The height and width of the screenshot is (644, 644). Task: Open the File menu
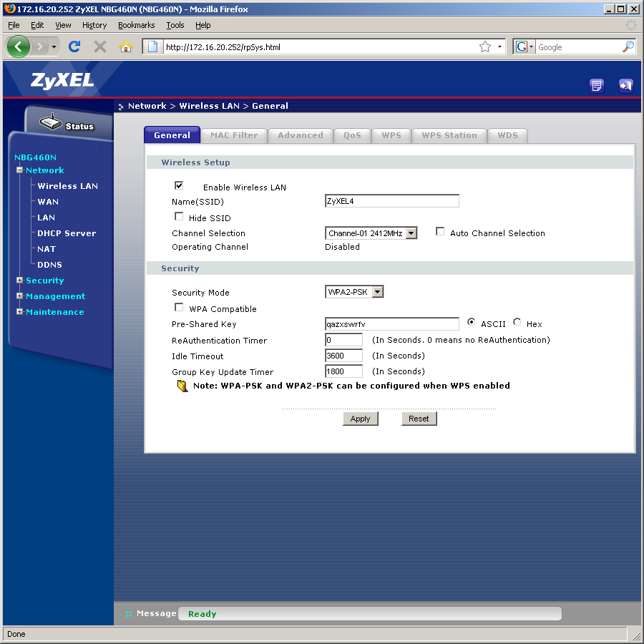click(14, 25)
